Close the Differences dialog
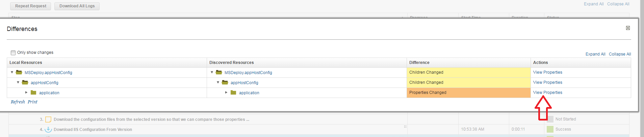 (x=628, y=28)
